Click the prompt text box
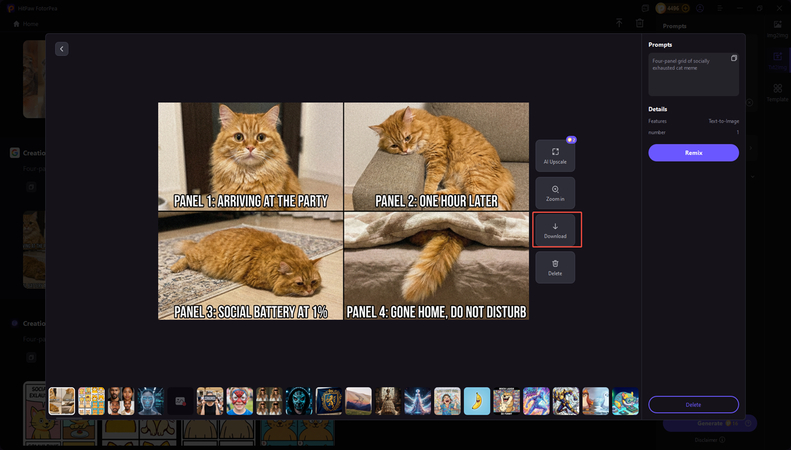This screenshot has width=791, height=450. pos(693,74)
